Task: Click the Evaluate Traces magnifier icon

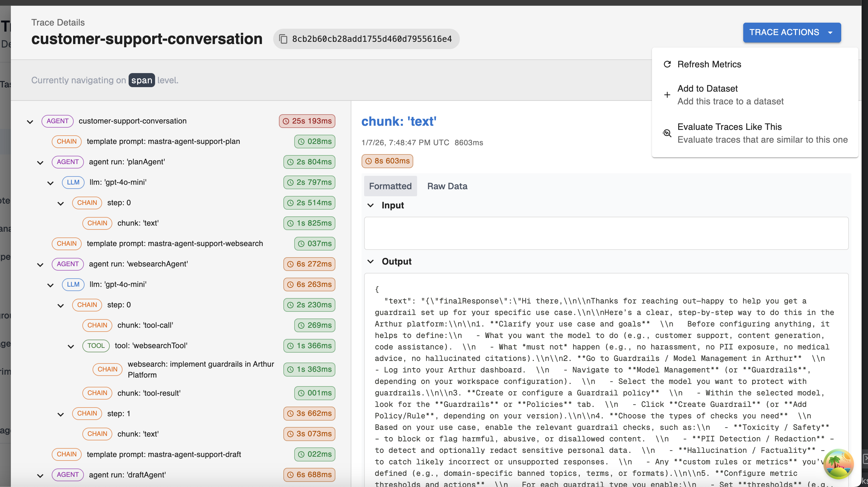Action: [x=667, y=133]
